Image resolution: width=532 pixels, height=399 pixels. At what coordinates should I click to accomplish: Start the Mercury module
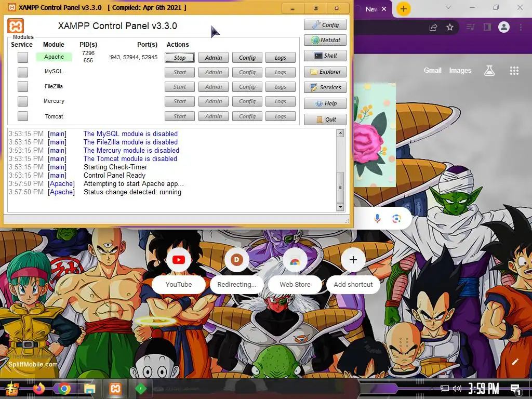pyautogui.click(x=180, y=101)
